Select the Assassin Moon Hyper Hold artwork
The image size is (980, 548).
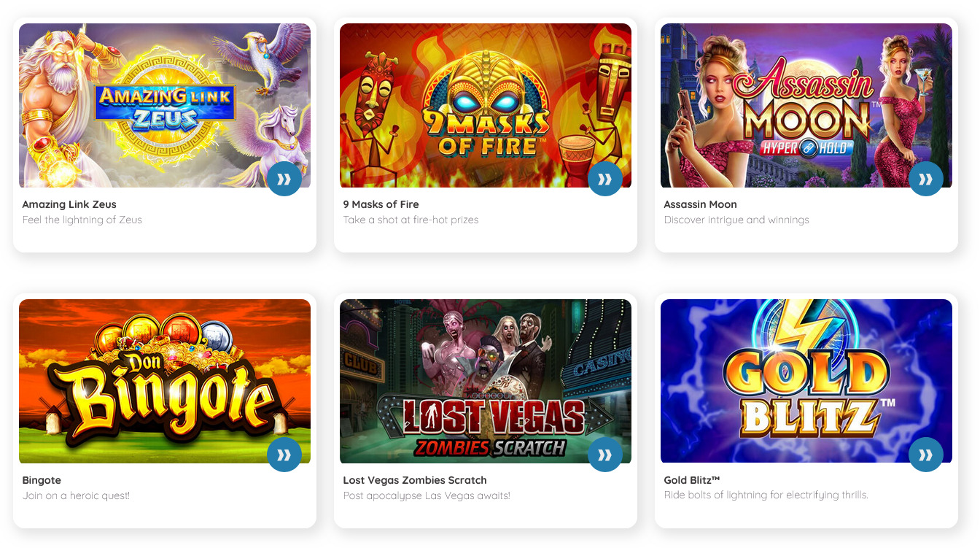(806, 105)
